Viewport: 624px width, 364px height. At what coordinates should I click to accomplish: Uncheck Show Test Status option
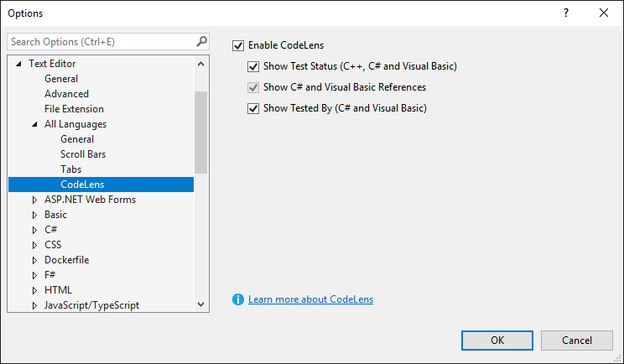pos(253,66)
